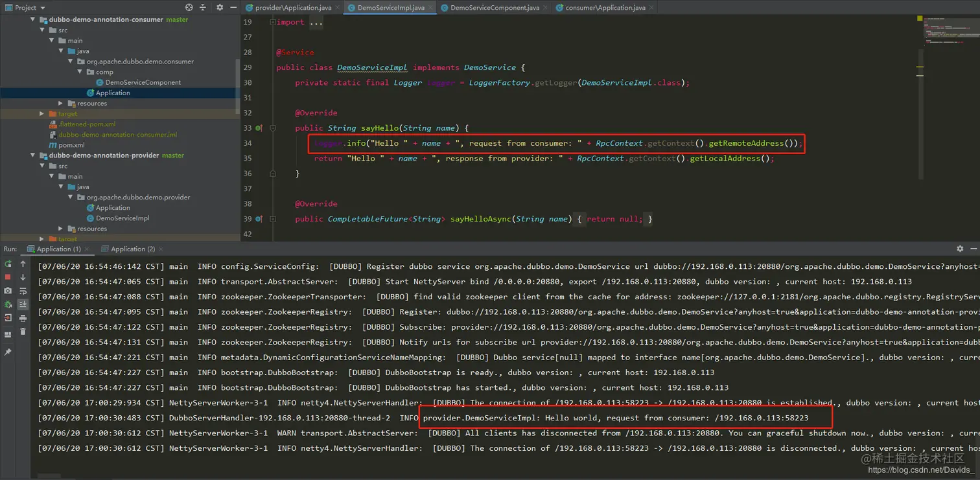Expand consumer resources folder
Screen dimensions: 980x480
click(x=61, y=103)
